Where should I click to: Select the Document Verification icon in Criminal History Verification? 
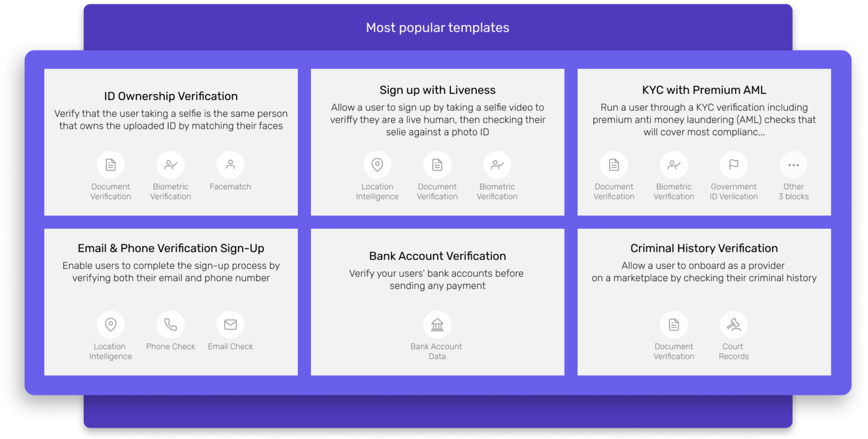pos(674,323)
